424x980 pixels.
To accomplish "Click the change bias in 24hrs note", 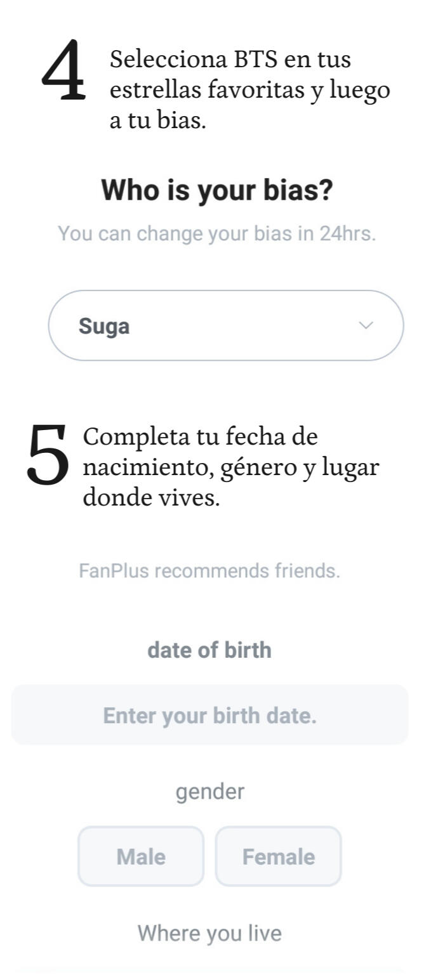I will 217,233.
